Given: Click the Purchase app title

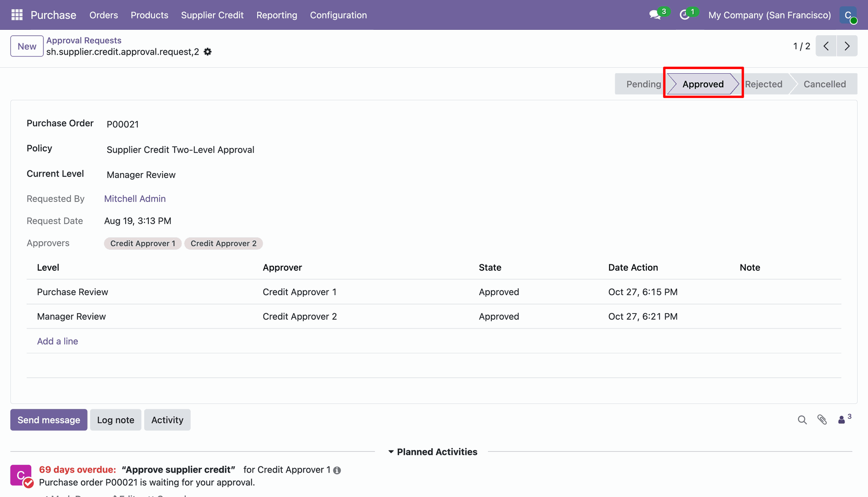Looking at the screenshot, I should 53,15.
